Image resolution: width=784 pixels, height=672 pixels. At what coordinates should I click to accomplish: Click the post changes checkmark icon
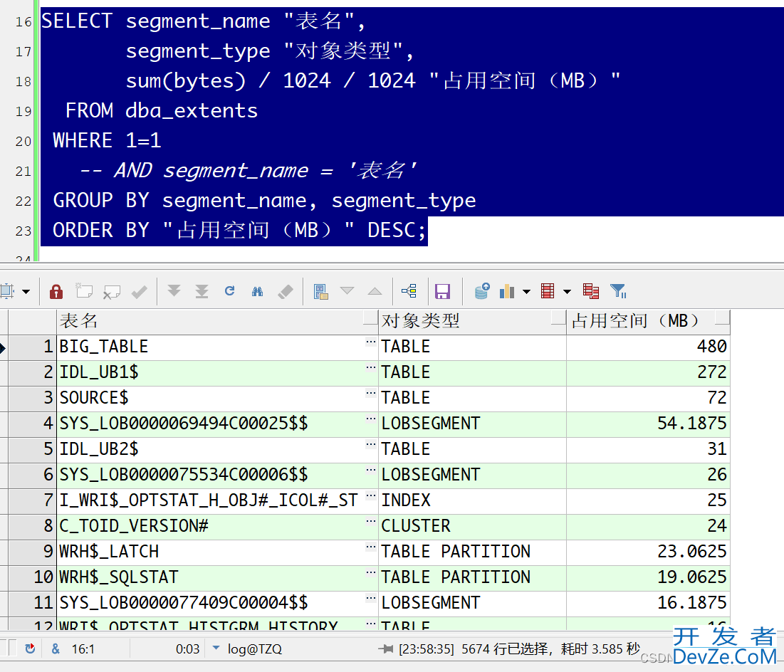pos(139,291)
